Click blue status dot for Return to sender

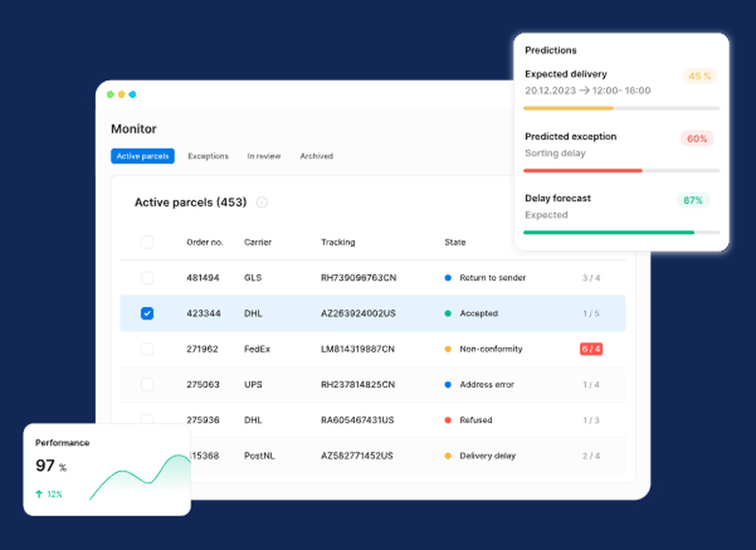tap(448, 278)
